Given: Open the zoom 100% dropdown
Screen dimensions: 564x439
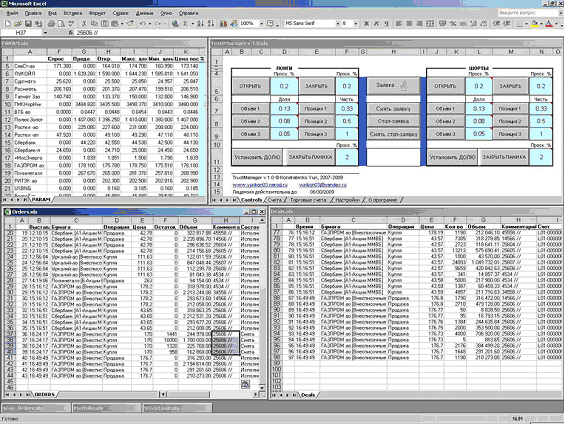Looking at the screenshot, I should (261, 24).
